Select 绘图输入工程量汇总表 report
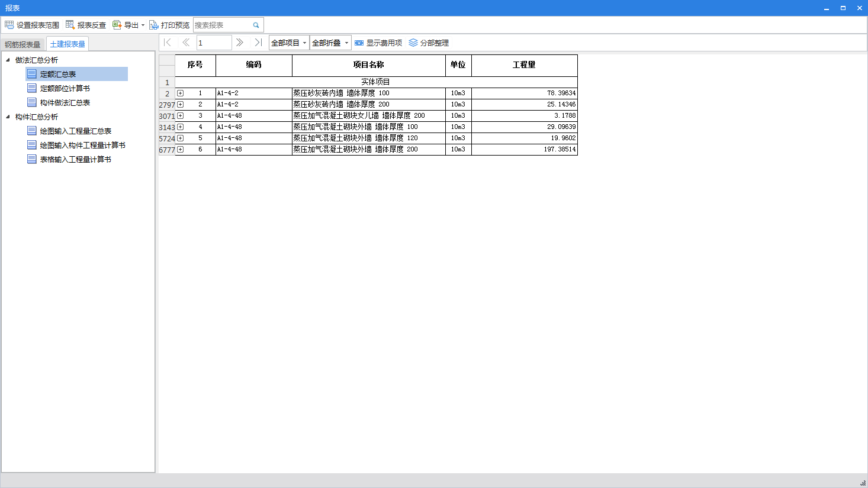 (x=76, y=131)
